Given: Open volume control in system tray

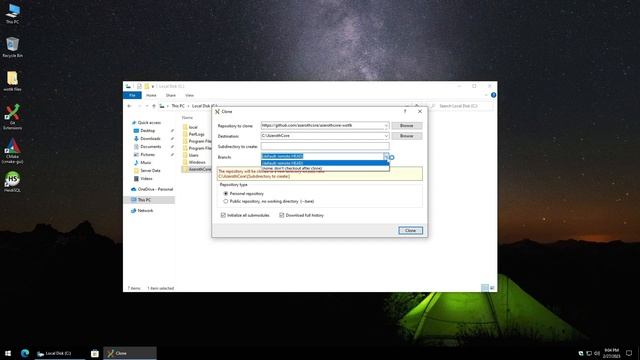Looking at the screenshot, I should pos(597,353).
